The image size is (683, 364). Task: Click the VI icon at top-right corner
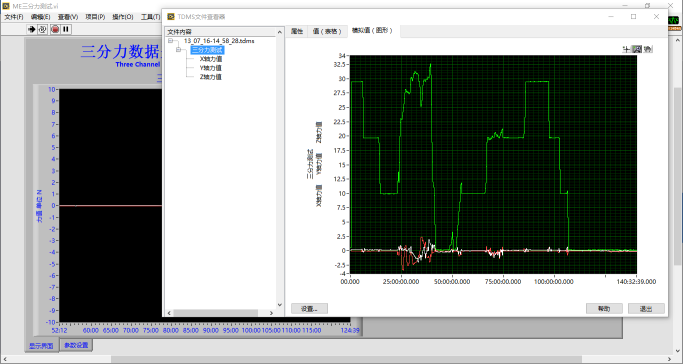point(674,22)
